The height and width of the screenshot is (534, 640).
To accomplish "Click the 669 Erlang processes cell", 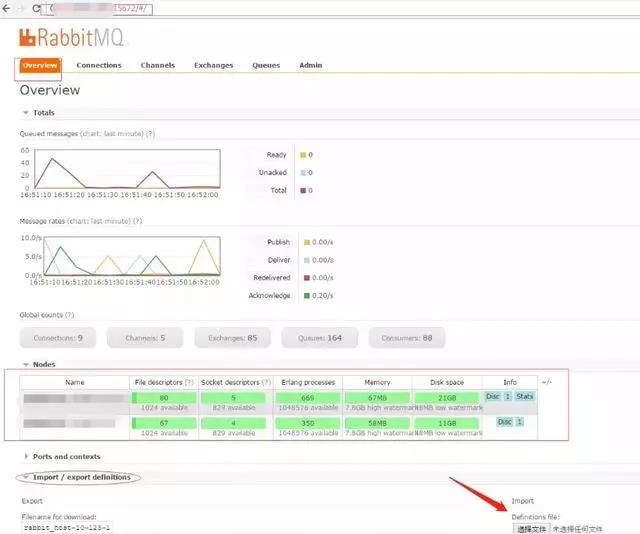I will pyautogui.click(x=308, y=398).
